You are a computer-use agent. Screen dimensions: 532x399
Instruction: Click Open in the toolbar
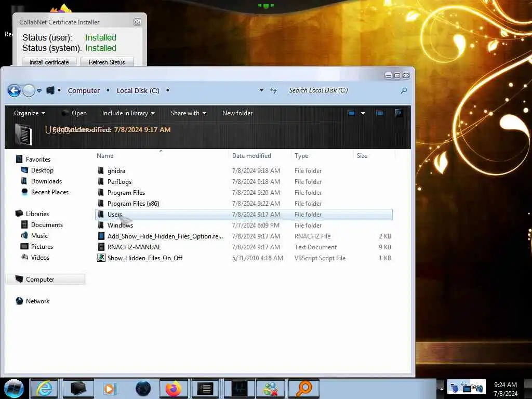tap(74, 113)
